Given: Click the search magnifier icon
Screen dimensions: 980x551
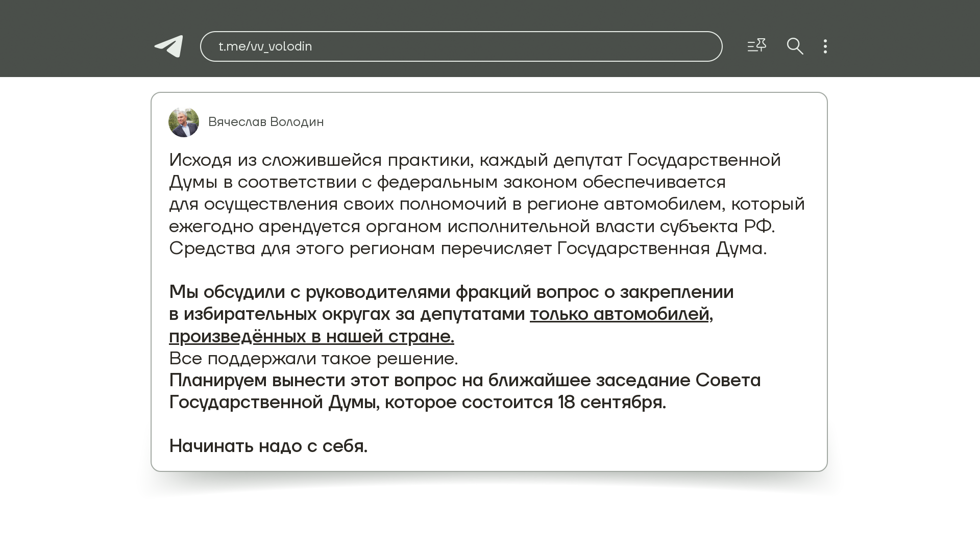Looking at the screenshot, I should click(x=795, y=46).
